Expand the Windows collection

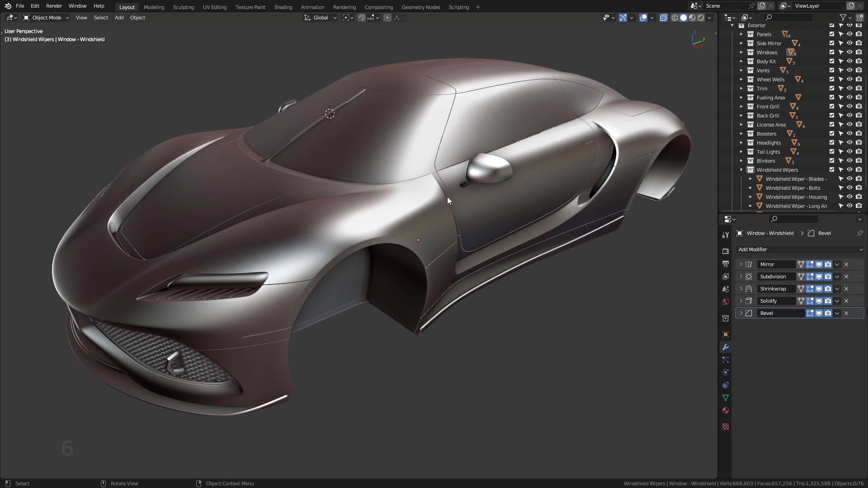point(741,52)
